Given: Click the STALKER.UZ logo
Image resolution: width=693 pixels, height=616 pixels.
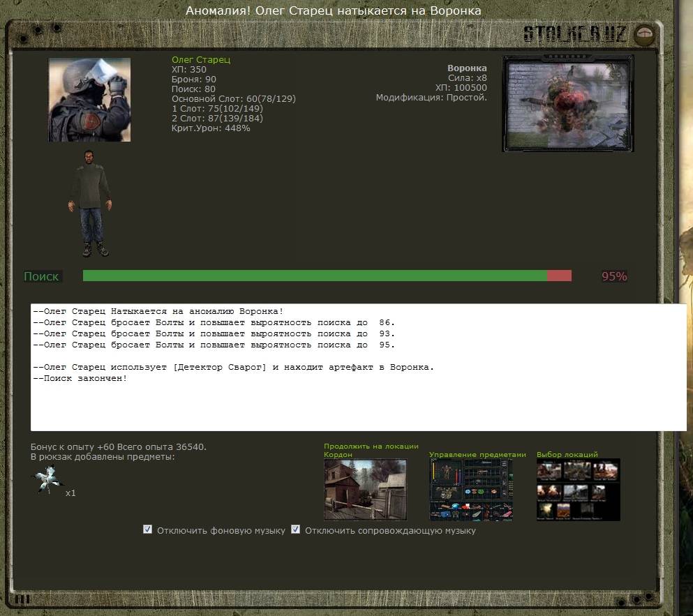Looking at the screenshot, I should tap(574, 33).
